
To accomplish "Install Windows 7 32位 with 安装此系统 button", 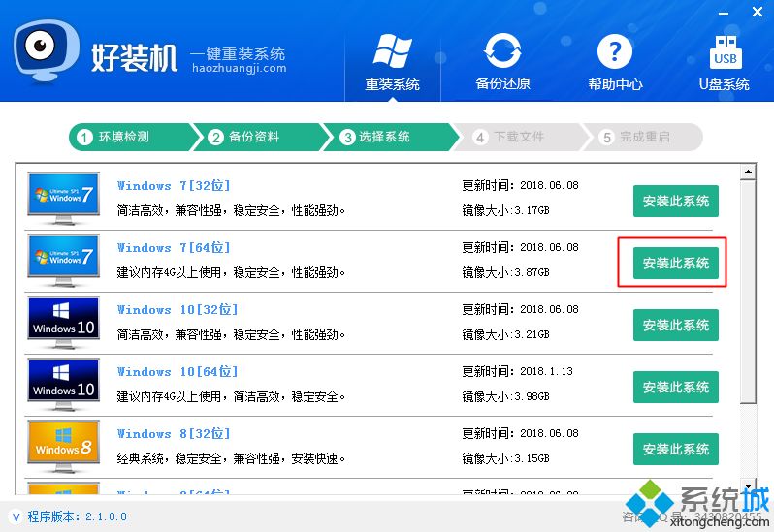I will coord(675,202).
